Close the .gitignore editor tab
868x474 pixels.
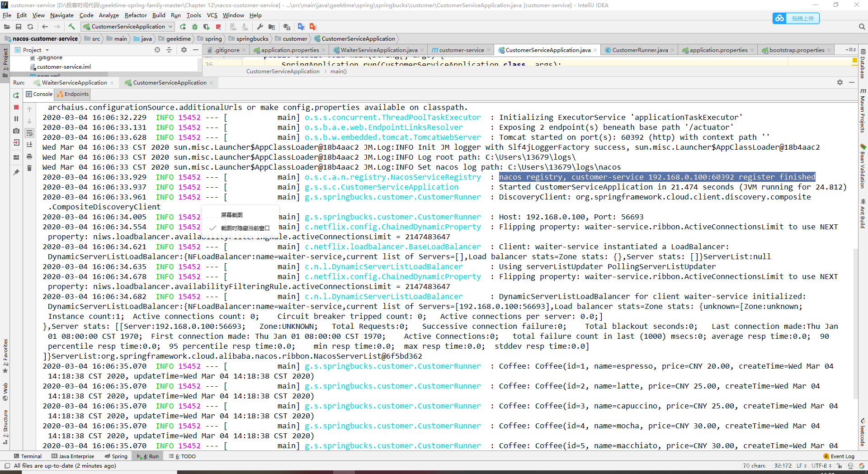point(244,50)
